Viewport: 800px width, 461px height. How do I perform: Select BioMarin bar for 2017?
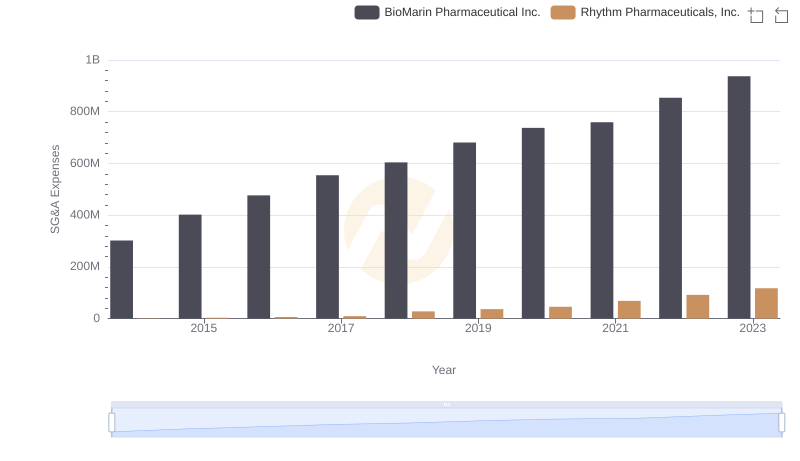point(327,247)
